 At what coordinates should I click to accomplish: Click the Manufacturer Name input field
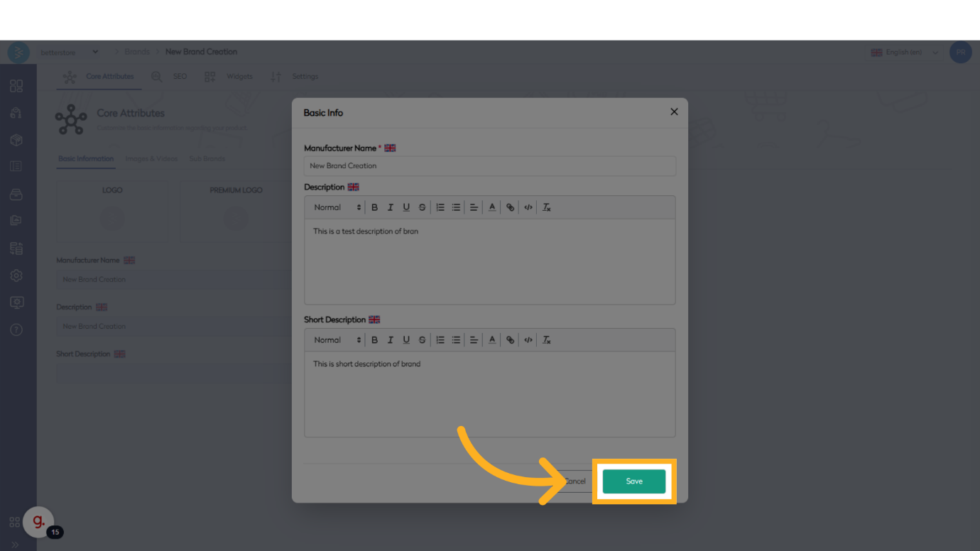(489, 166)
